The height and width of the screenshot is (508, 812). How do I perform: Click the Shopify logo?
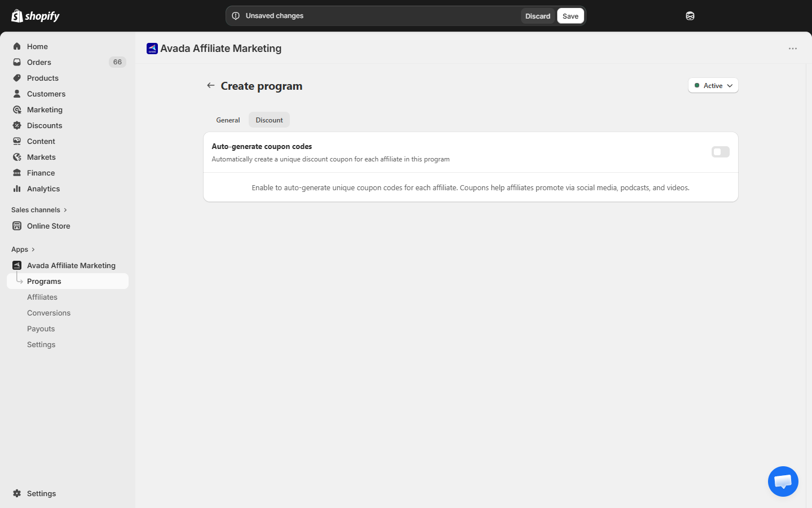click(x=36, y=16)
